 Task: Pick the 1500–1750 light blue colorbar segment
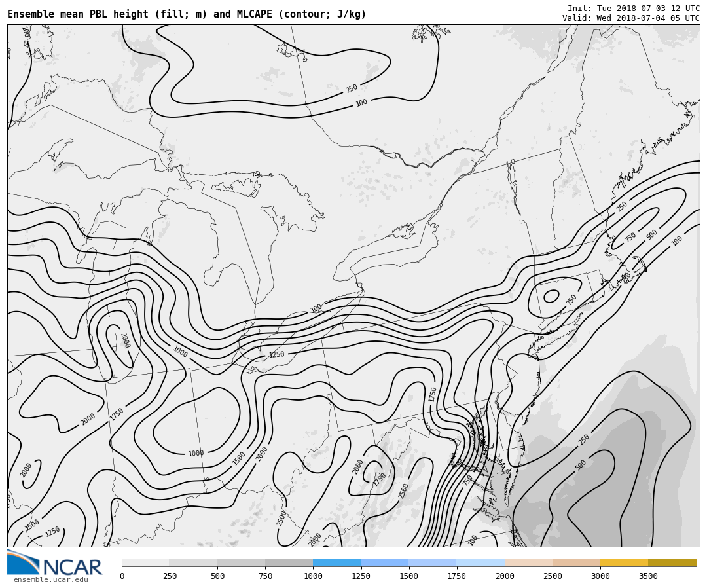[x=433, y=562]
